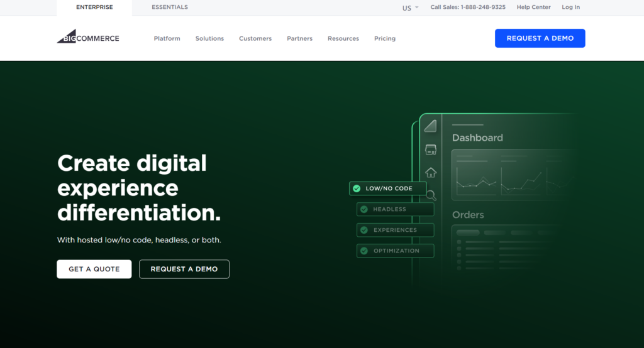644x348 pixels.
Task: Click the outlined REQUEST A DEMO hero button
Action: click(184, 269)
